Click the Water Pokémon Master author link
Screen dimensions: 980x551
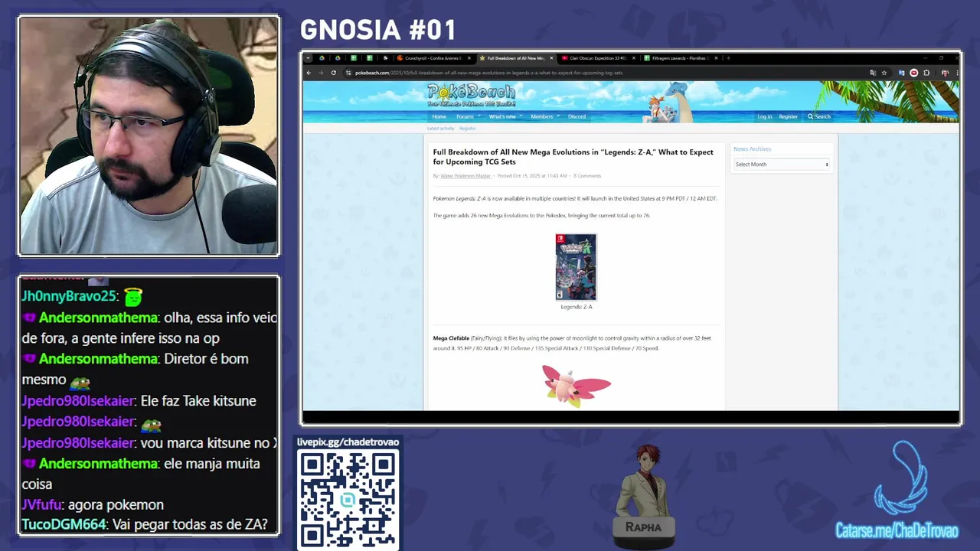pos(465,176)
